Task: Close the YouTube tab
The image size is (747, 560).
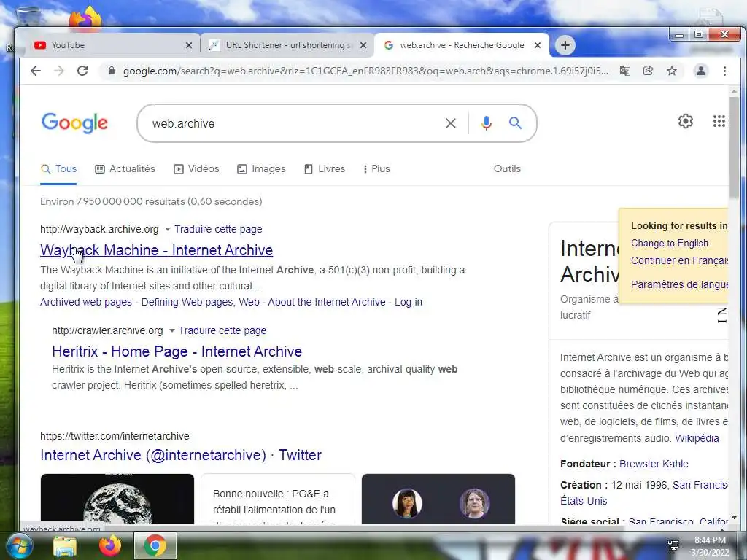Action: 189,45
